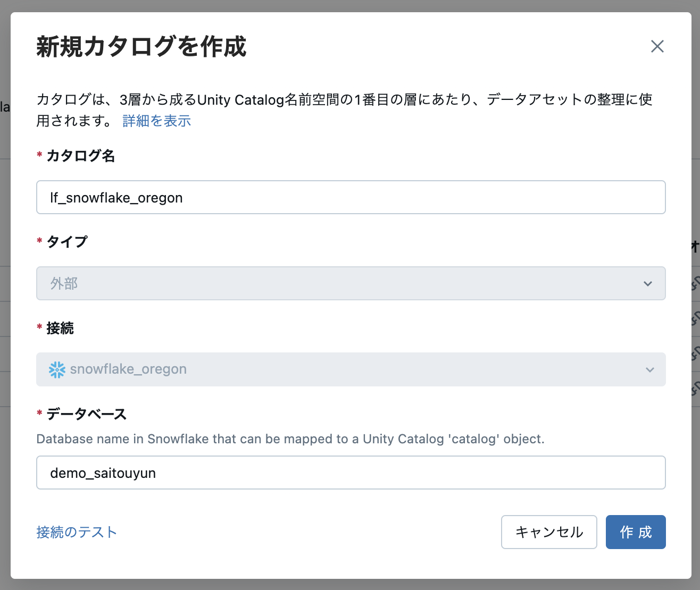The height and width of the screenshot is (590, 700).
Task: Click the dialog title 新規カタログを作成
Action: coord(141,47)
